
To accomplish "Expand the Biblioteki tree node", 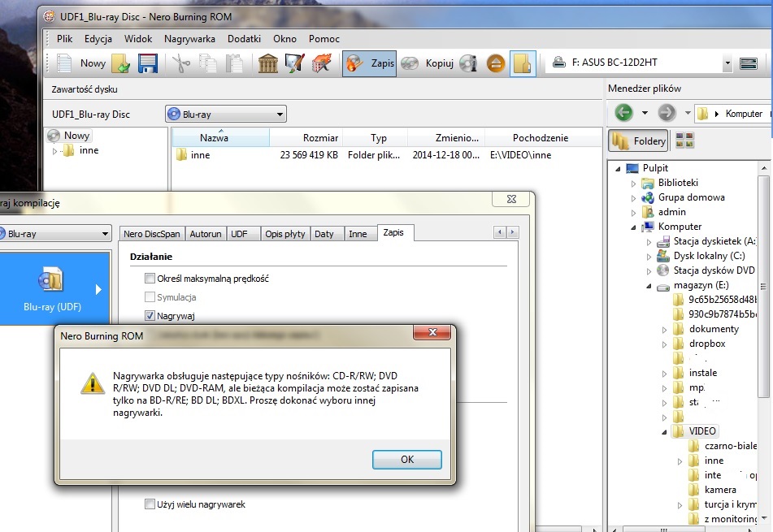I will click(633, 184).
